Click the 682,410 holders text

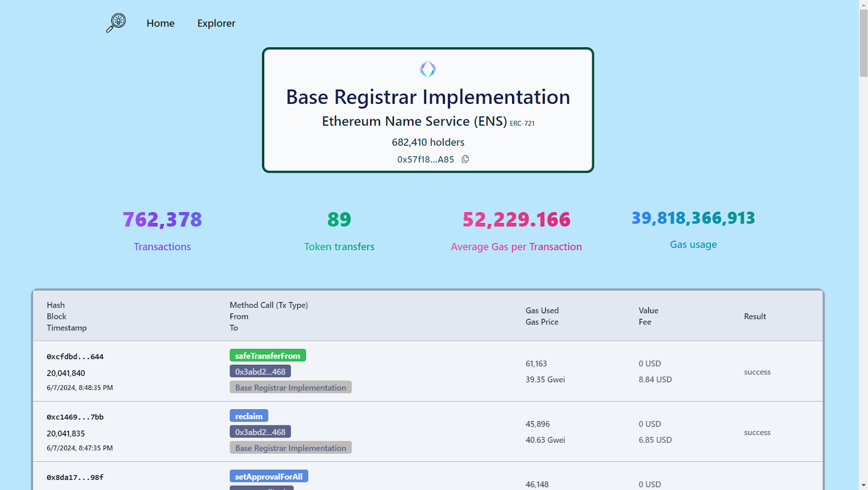pos(428,142)
